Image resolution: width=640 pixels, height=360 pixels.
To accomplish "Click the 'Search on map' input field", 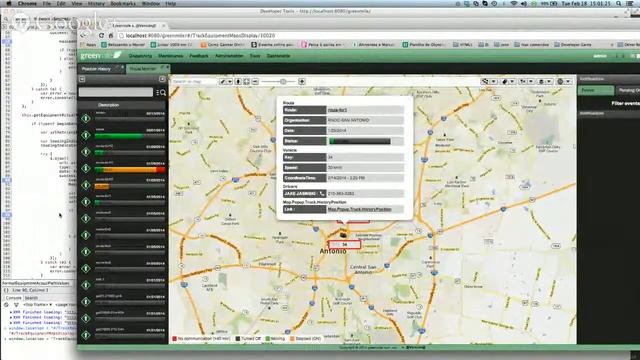I will (x=194, y=82).
